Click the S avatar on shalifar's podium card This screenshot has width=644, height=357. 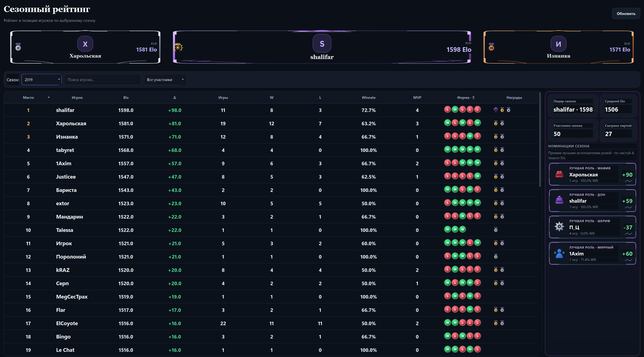(322, 43)
